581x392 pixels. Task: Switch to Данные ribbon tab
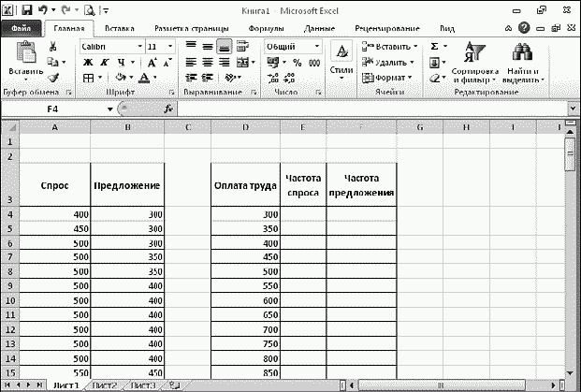click(319, 28)
